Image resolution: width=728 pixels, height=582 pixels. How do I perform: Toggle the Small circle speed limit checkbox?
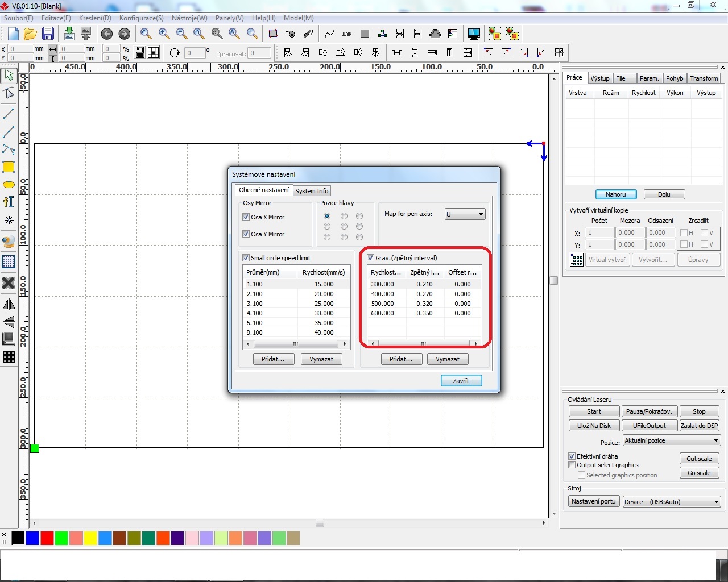click(x=246, y=258)
